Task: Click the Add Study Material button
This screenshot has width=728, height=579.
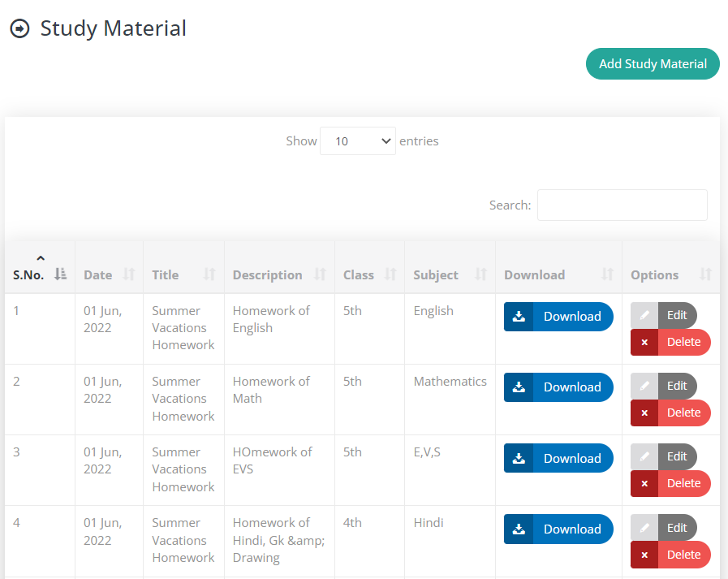Action: (653, 63)
